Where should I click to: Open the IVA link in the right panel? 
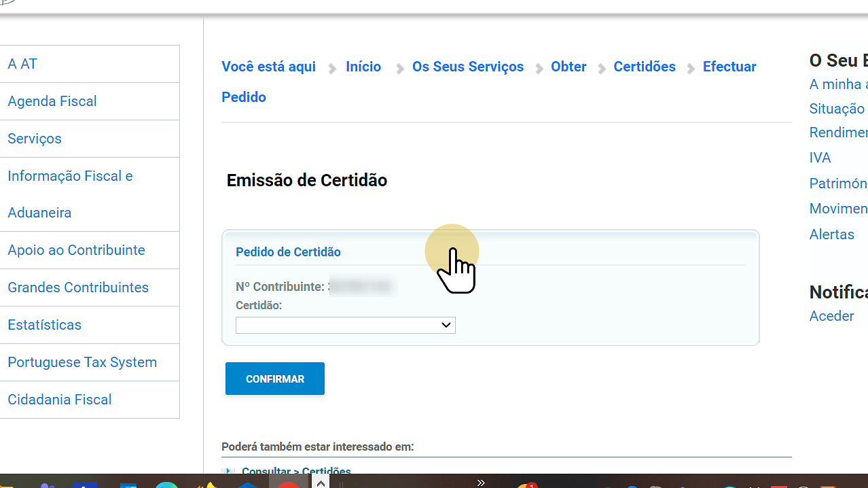pos(820,158)
